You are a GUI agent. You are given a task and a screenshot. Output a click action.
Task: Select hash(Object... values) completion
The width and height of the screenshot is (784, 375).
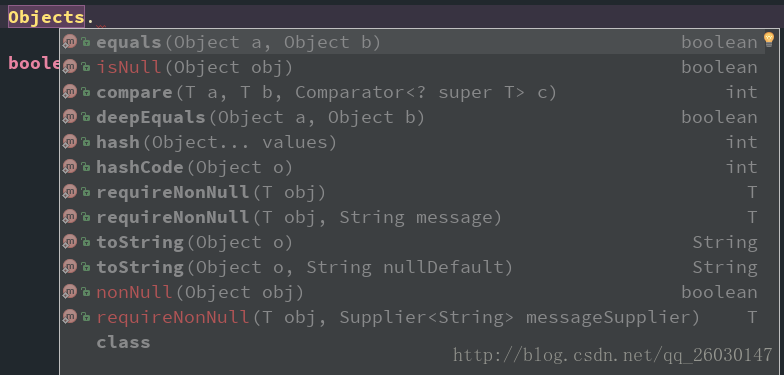[412, 142]
